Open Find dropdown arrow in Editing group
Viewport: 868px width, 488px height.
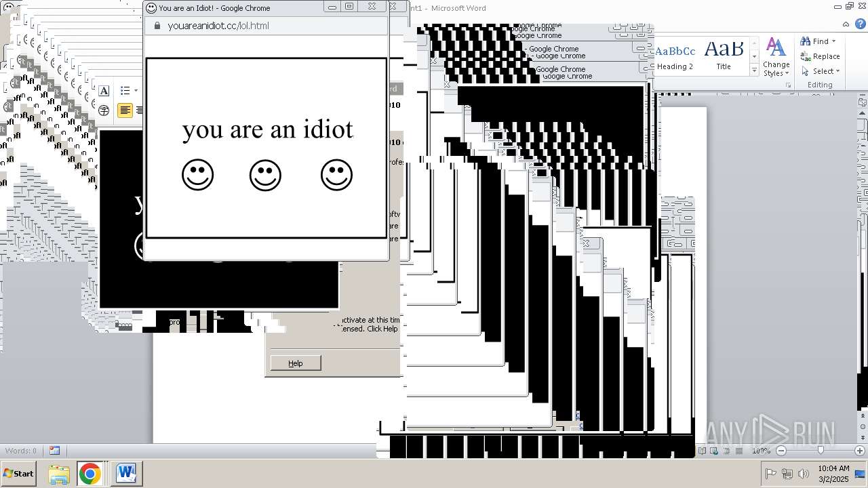(x=833, y=42)
